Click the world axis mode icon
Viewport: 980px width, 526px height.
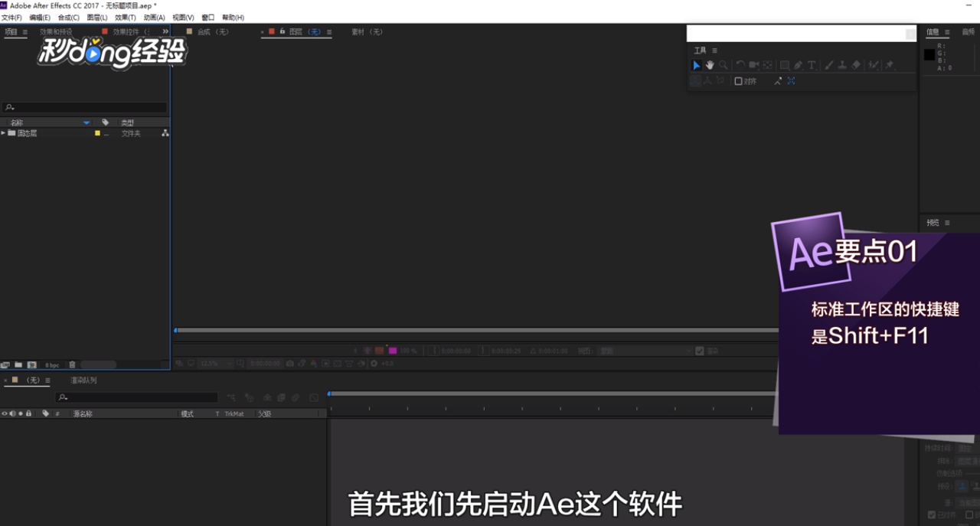707,80
